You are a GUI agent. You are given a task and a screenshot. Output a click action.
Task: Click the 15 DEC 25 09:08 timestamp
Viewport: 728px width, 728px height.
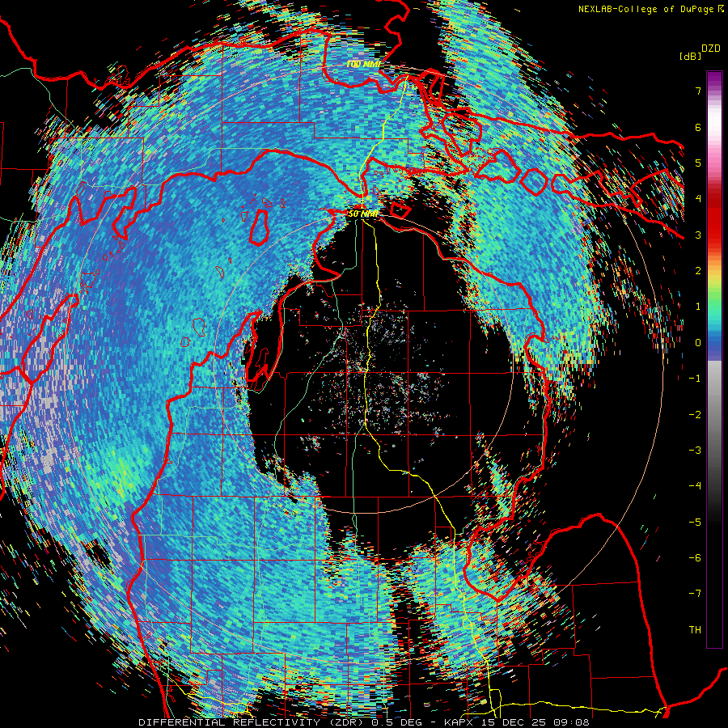tap(536, 722)
